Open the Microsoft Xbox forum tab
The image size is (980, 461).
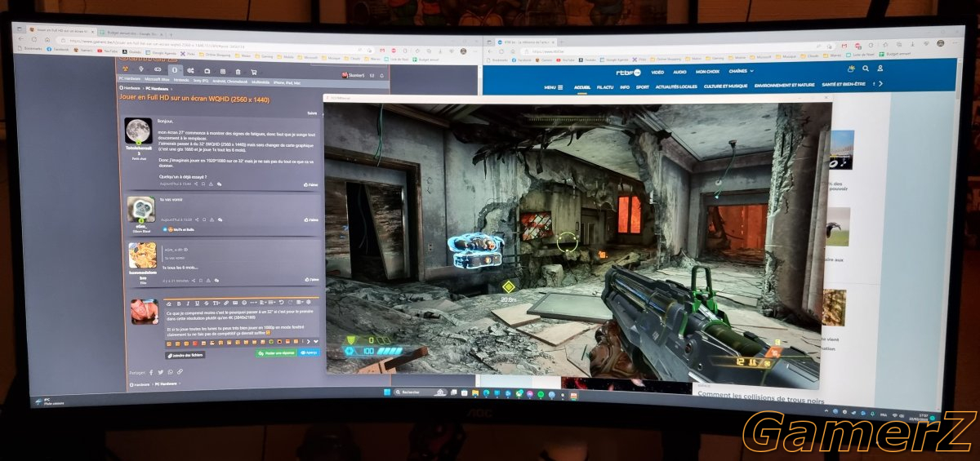coord(157,80)
